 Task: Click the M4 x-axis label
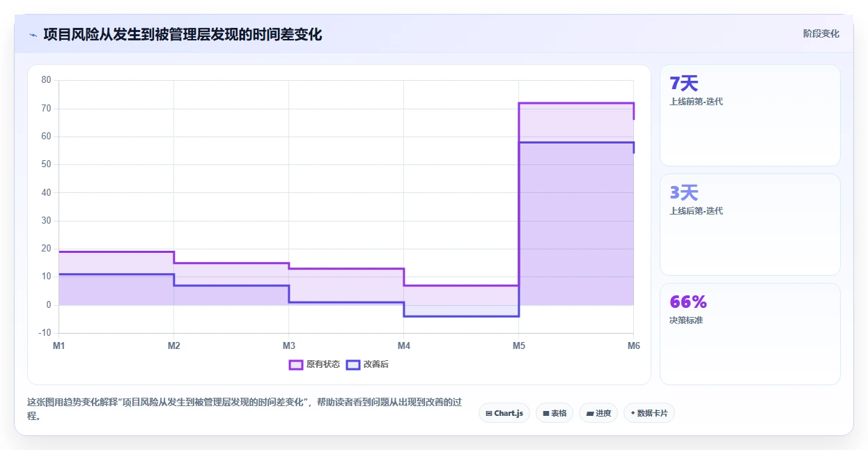[x=404, y=346]
